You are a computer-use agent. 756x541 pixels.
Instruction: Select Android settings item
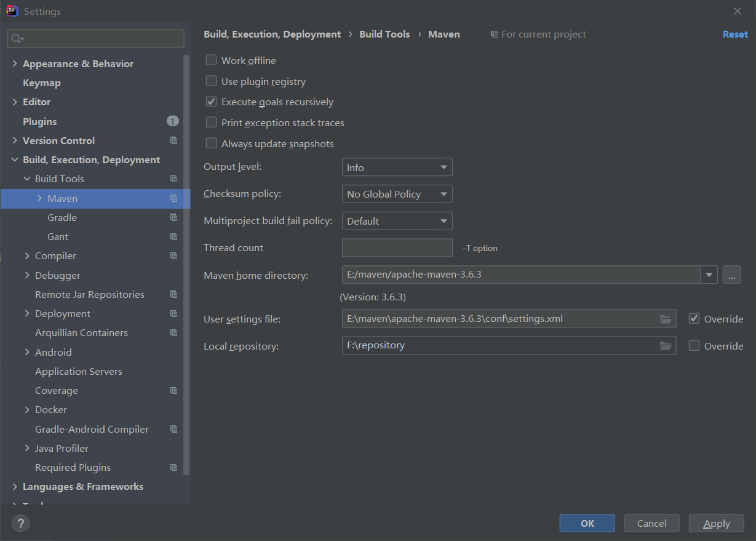pyautogui.click(x=54, y=352)
